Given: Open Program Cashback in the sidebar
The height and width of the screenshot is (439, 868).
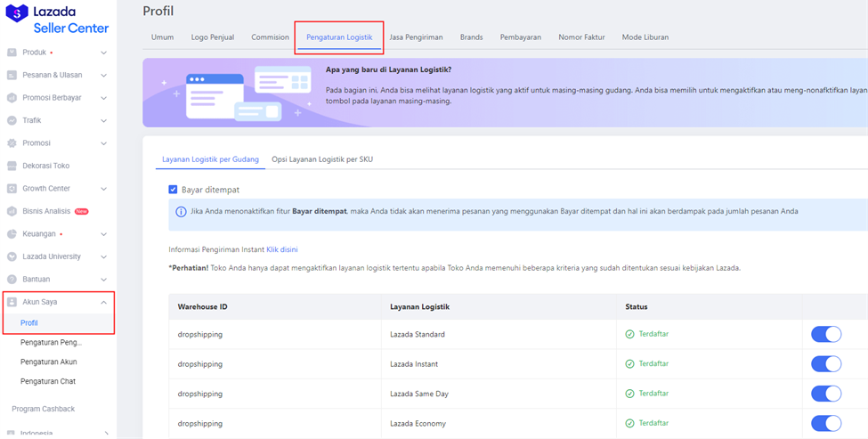Looking at the screenshot, I should 44,409.
